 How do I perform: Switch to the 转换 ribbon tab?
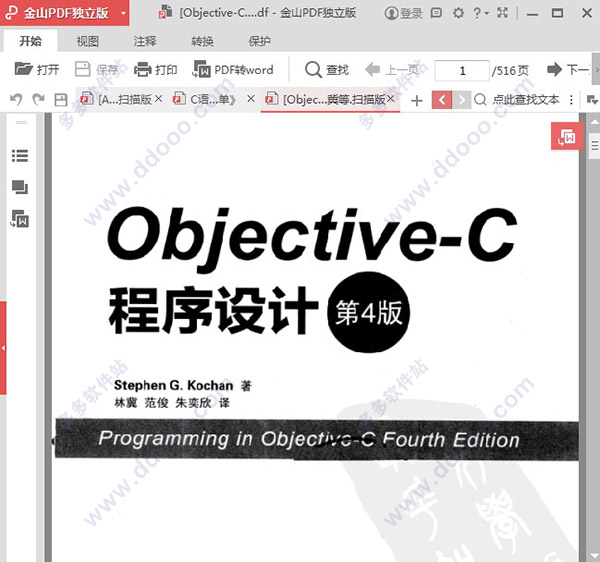pos(202,41)
